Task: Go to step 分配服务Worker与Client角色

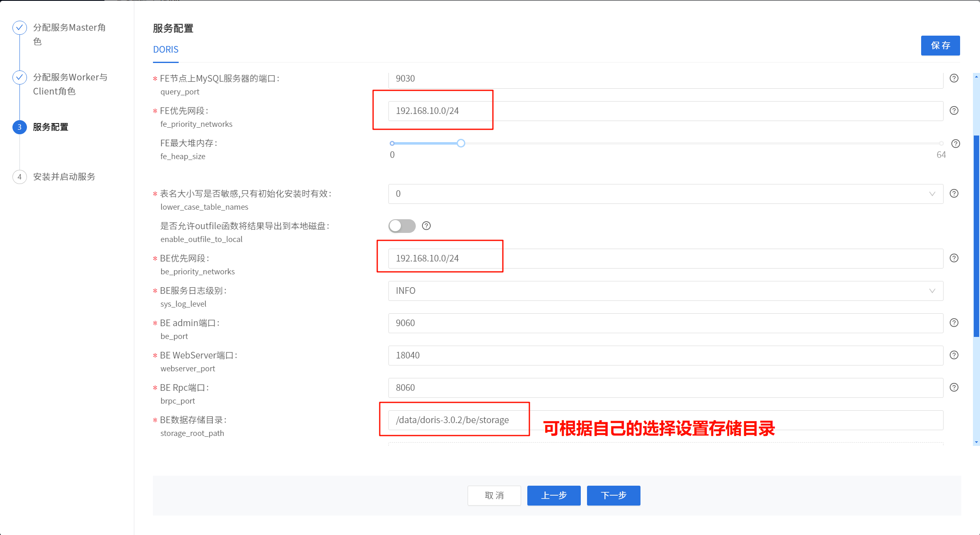Action: [x=70, y=77]
